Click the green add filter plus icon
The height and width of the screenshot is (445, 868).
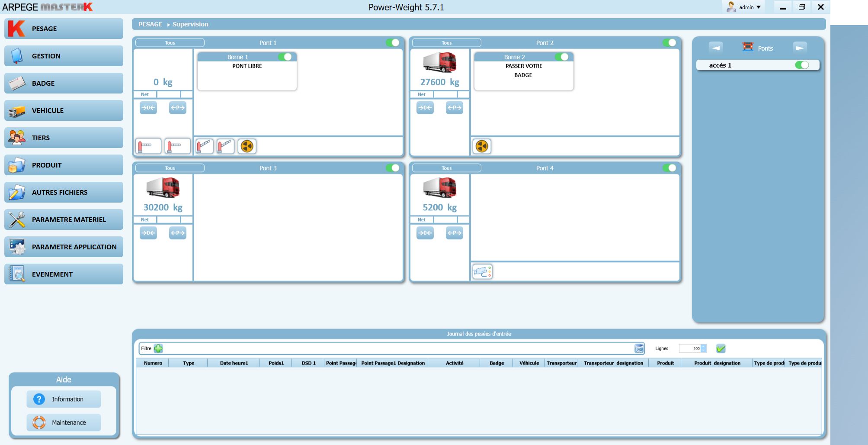point(159,348)
